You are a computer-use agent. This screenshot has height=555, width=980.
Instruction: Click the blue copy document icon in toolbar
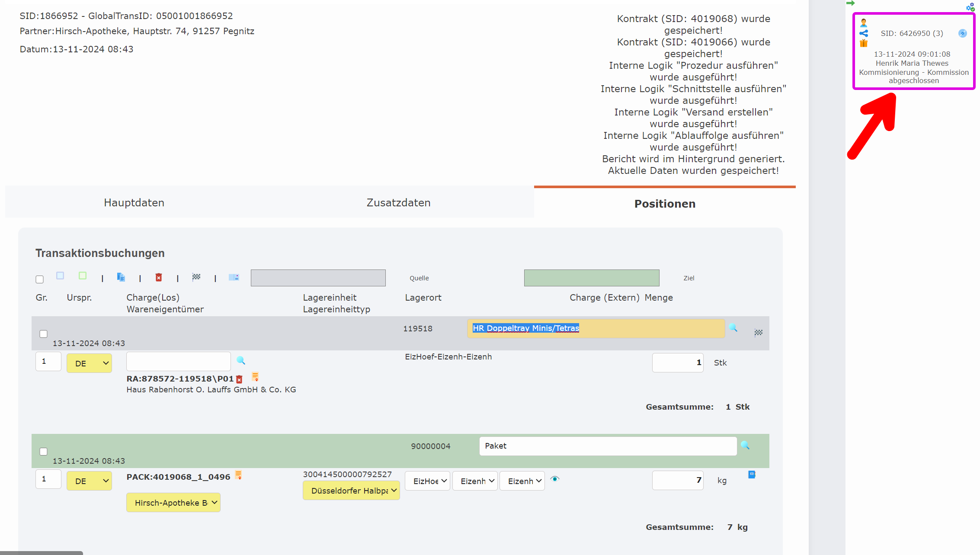(121, 277)
